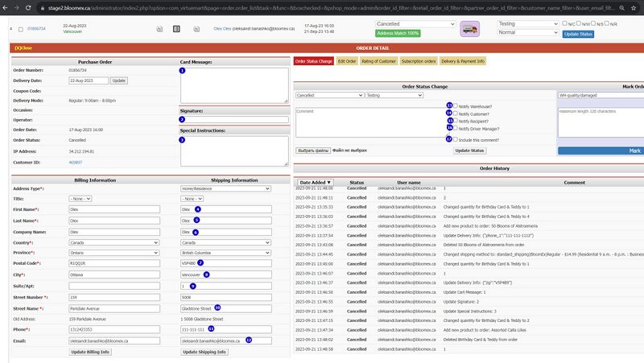Open Olex Olex customer link
The width and height of the screenshot is (644, 363).
point(222,29)
